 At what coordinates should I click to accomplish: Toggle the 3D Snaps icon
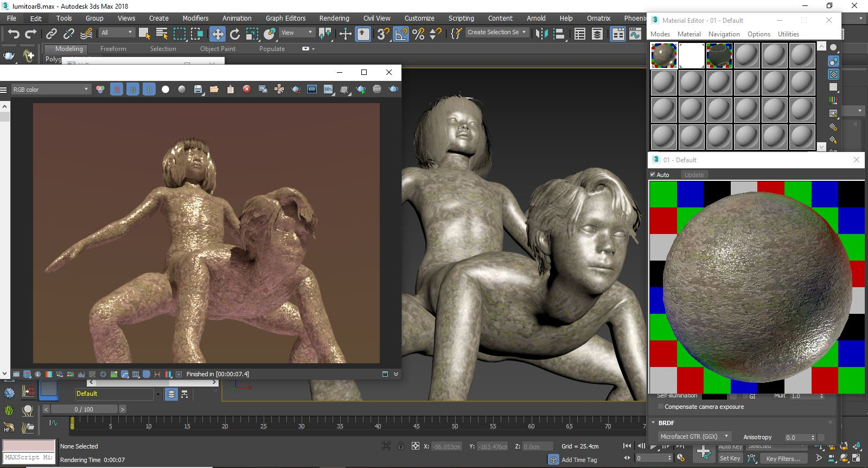383,34
